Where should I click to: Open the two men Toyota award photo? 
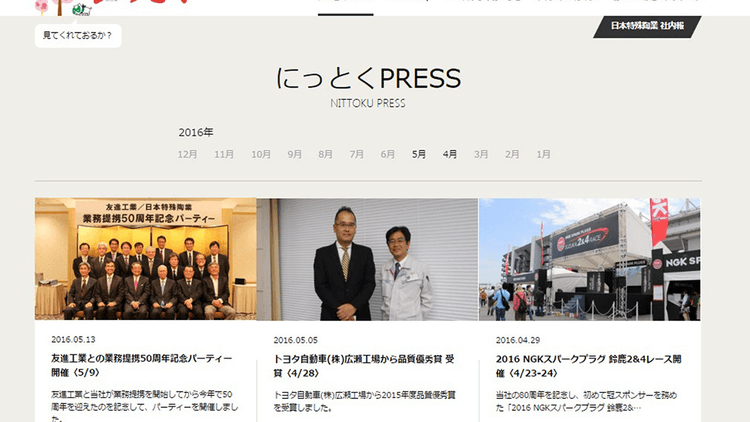[367, 259]
